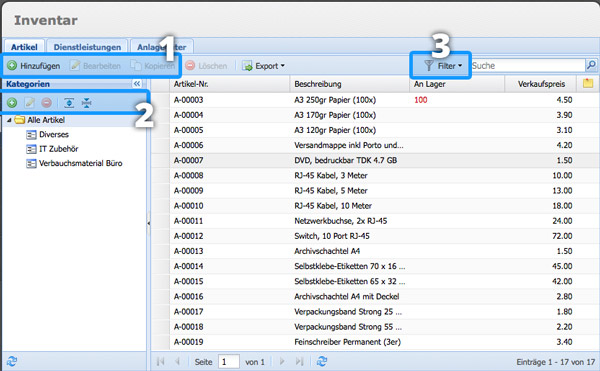Open the Export dropdown menu

[x=264, y=66]
